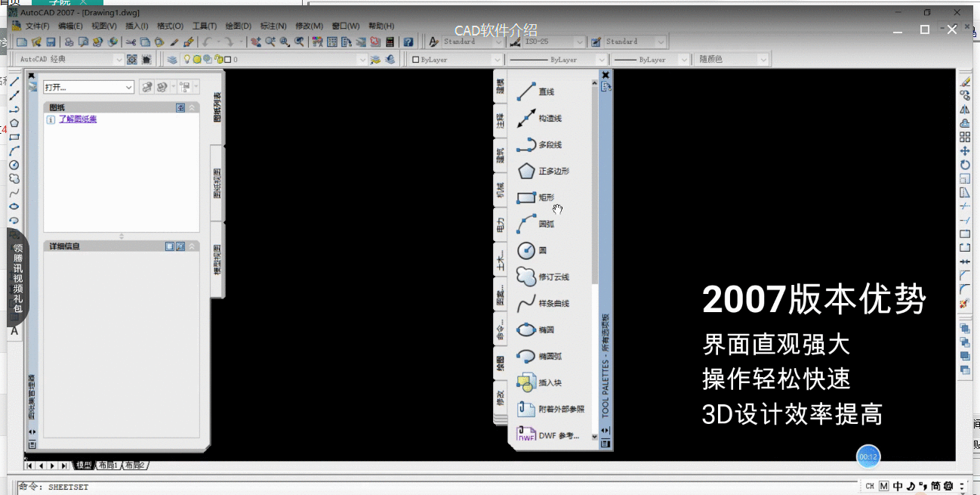Open the 插入块 (Insert Block) tool

tap(547, 382)
